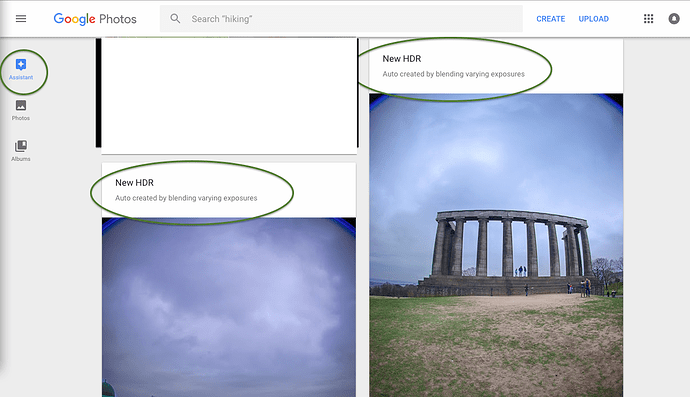Click the CREATE button
Viewport: 690px width, 397px height.
click(551, 19)
